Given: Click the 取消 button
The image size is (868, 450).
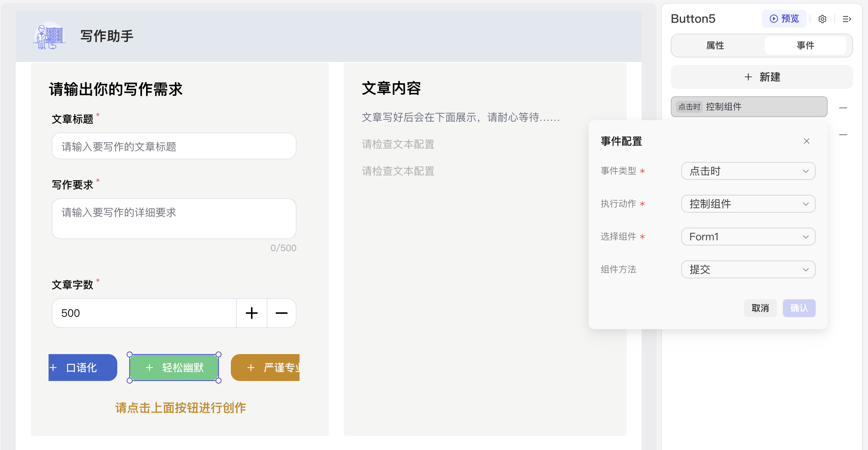Looking at the screenshot, I should pos(760,308).
